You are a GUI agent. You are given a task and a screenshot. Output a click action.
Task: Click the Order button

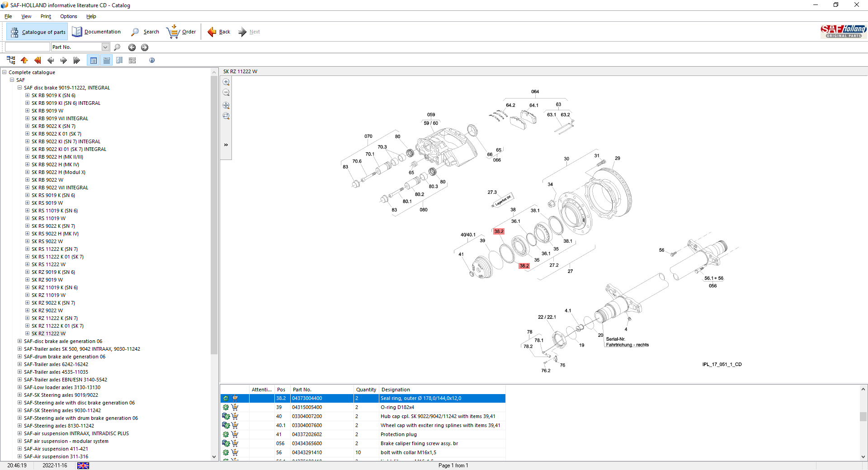(x=181, y=32)
